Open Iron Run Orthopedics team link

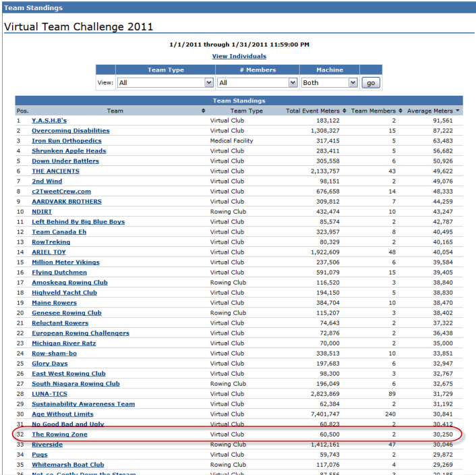(x=67, y=140)
